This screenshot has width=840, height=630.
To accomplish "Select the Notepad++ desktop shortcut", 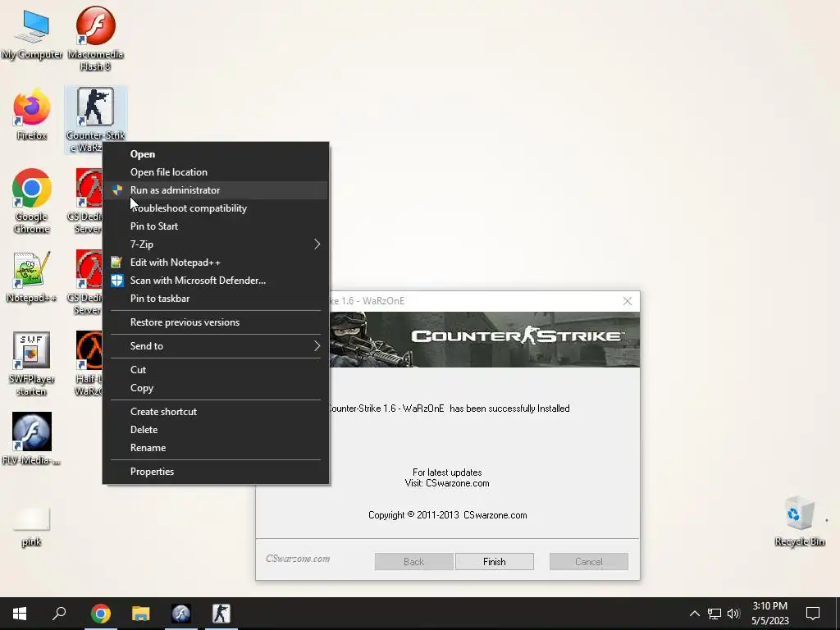I will [x=32, y=277].
